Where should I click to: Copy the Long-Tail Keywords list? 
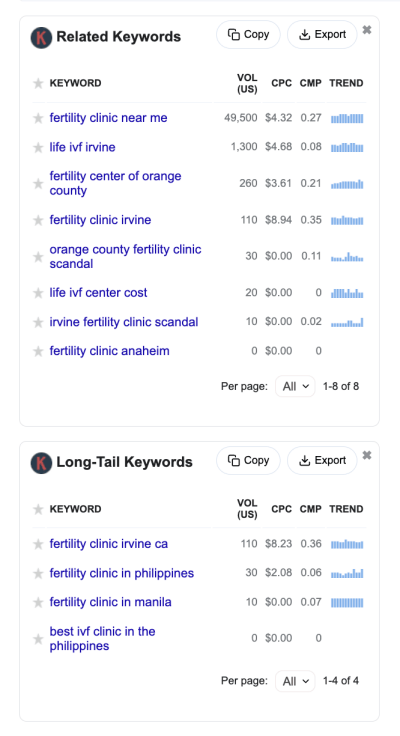(x=248, y=460)
